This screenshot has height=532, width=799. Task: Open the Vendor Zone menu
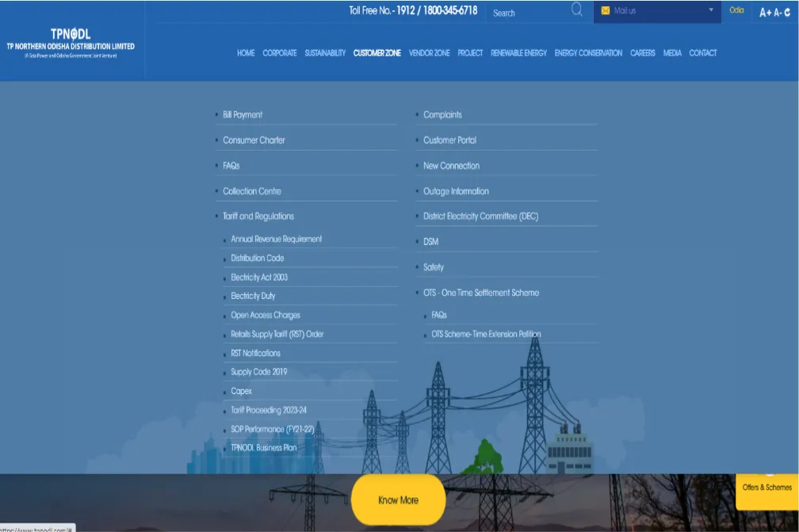pyautogui.click(x=429, y=53)
